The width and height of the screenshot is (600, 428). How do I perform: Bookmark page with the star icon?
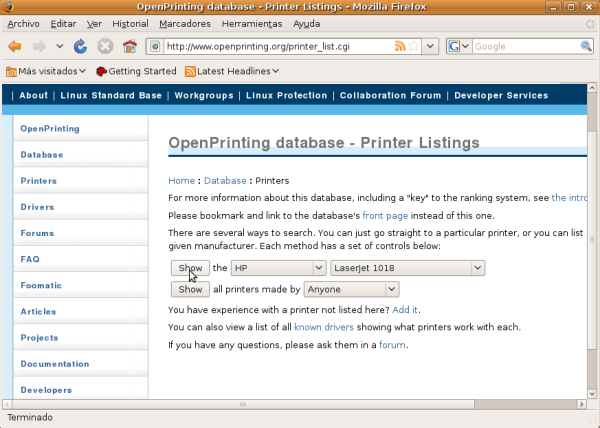[x=414, y=47]
